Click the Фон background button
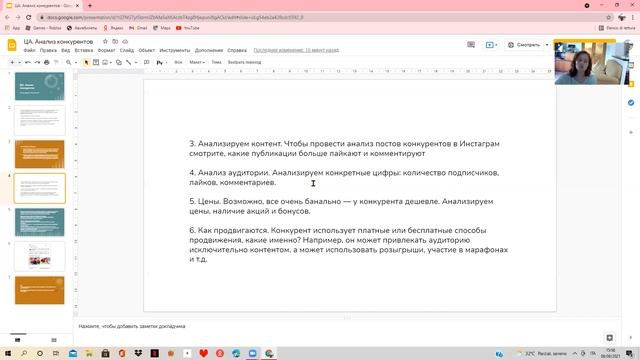 pos(178,62)
